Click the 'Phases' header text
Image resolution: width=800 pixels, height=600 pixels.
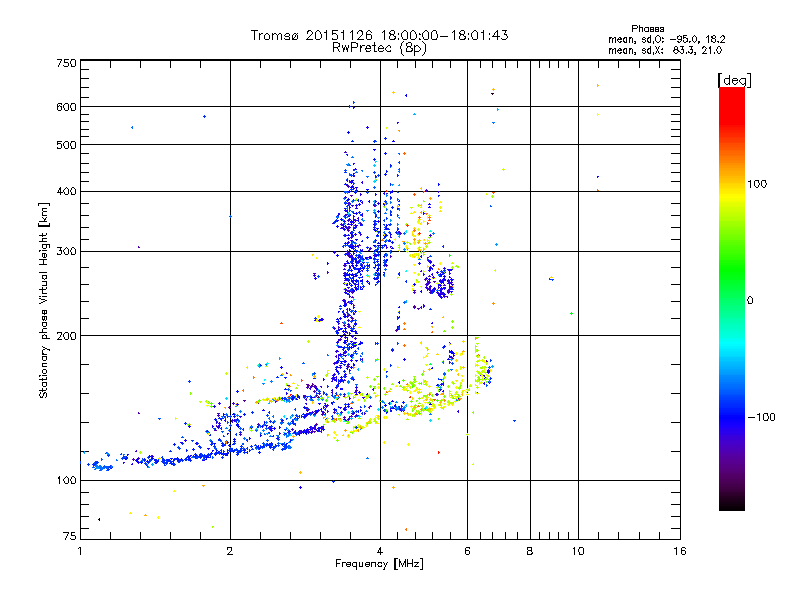[647, 29]
